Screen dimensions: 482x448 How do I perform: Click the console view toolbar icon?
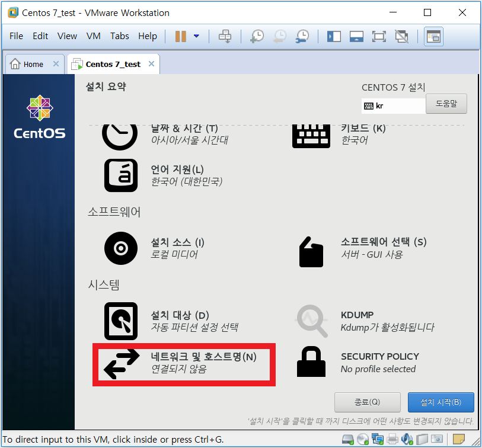(433, 37)
